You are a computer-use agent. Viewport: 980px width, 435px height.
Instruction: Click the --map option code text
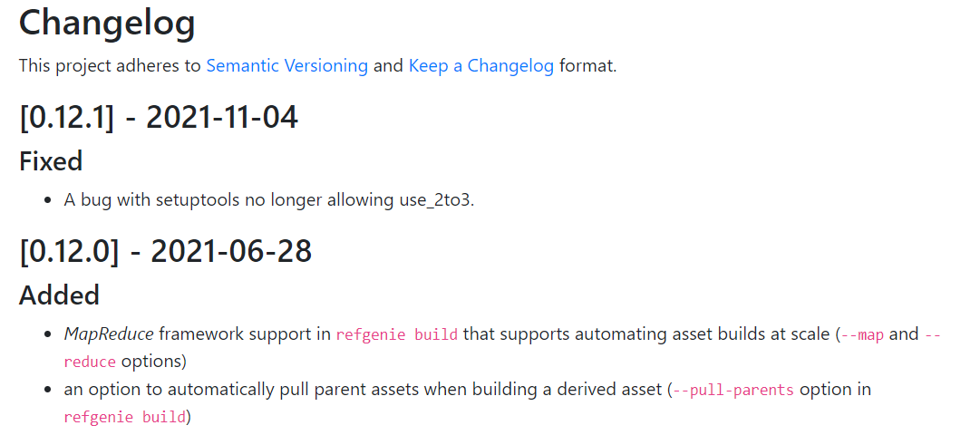click(x=862, y=334)
